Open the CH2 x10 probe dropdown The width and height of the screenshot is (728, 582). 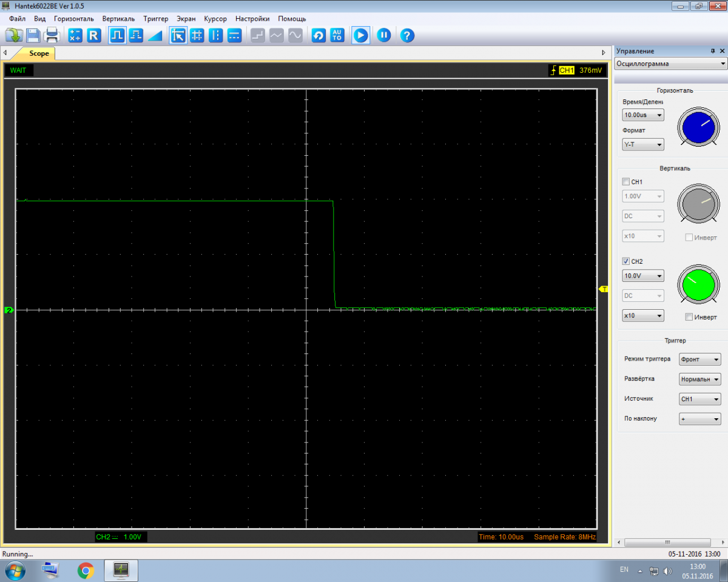[x=643, y=316]
